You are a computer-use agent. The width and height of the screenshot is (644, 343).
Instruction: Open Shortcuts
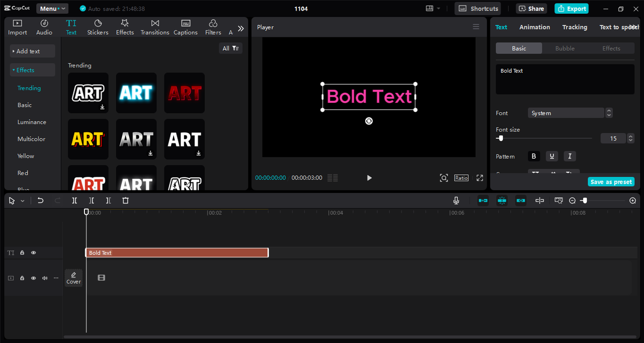tap(478, 9)
